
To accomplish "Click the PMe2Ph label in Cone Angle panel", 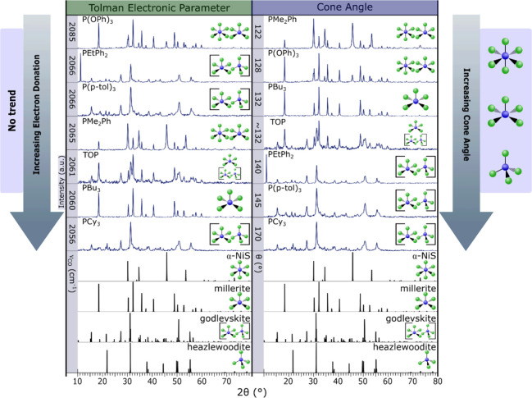I will click(x=282, y=20).
